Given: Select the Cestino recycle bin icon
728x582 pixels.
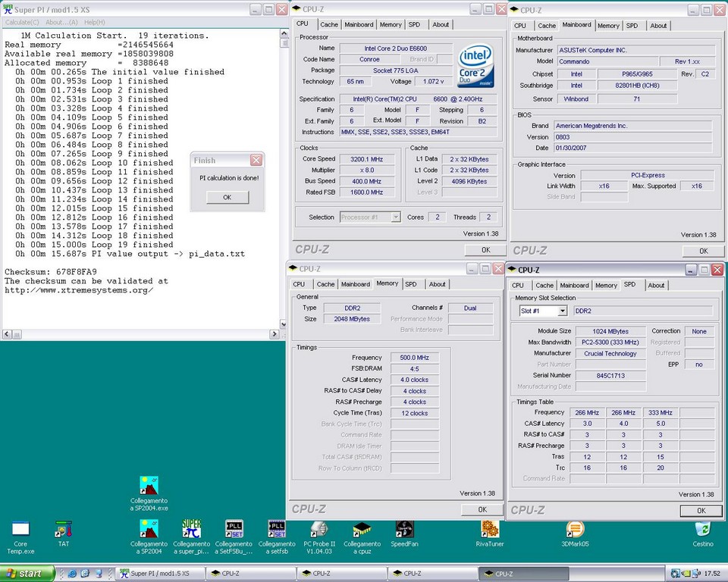Looking at the screenshot, I should 703,533.
